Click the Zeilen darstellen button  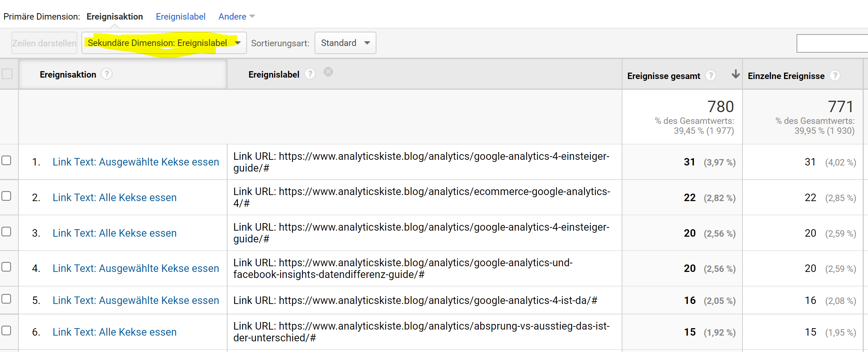pos(44,43)
